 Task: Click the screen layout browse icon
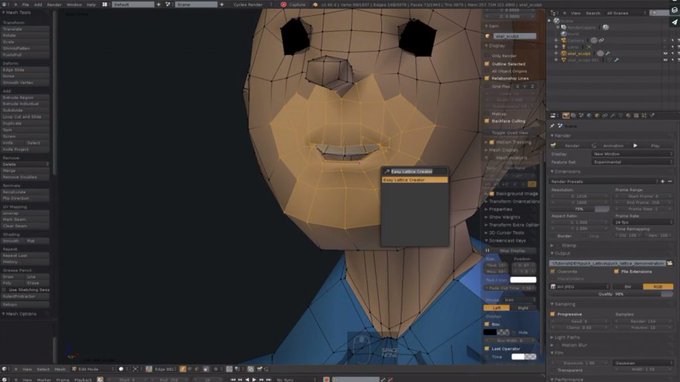click(105, 4)
